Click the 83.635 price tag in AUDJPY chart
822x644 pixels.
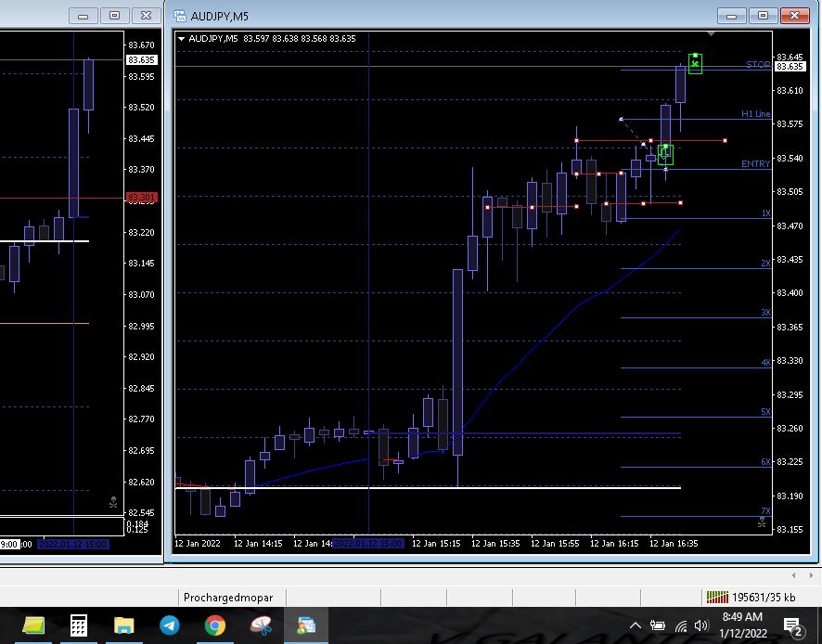tap(790, 67)
